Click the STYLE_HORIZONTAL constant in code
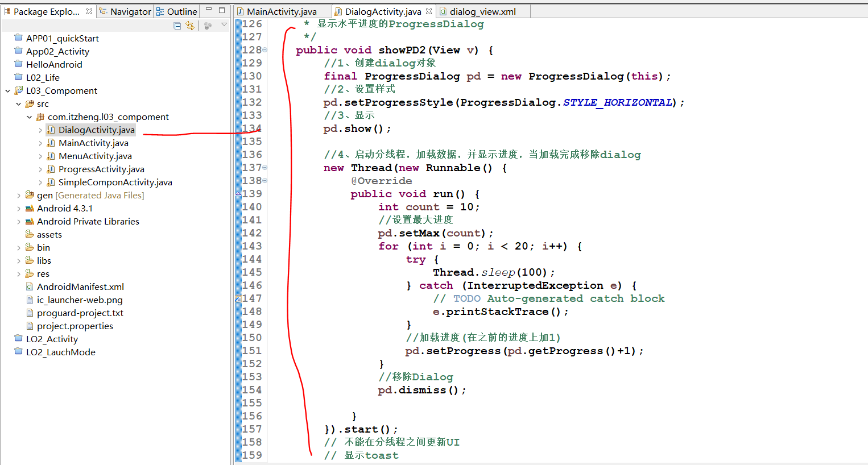Viewport: 868px width, 465px height. pos(617,102)
